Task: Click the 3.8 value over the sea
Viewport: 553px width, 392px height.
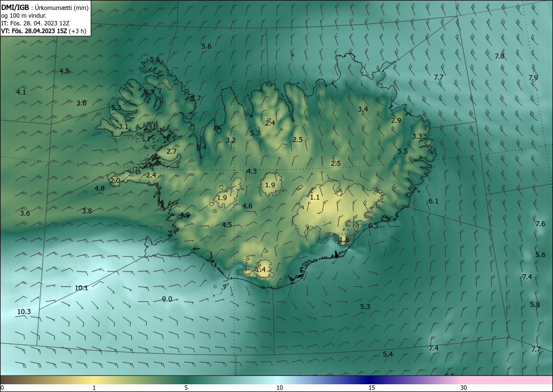Action: [x=87, y=211]
